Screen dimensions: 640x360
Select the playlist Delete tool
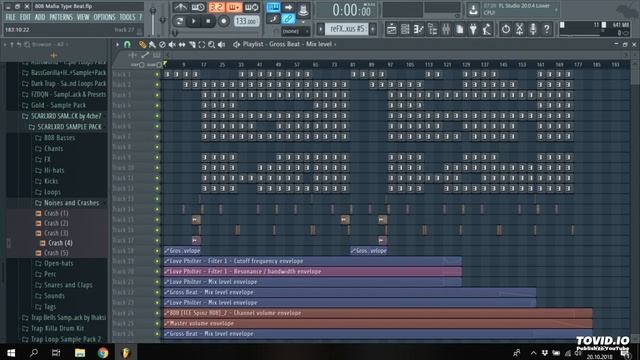point(162,44)
